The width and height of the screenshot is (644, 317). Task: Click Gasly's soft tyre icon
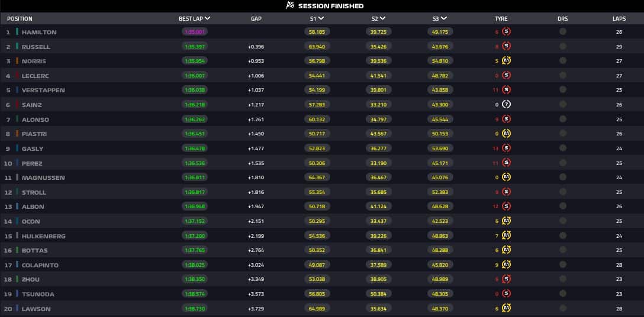(507, 148)
